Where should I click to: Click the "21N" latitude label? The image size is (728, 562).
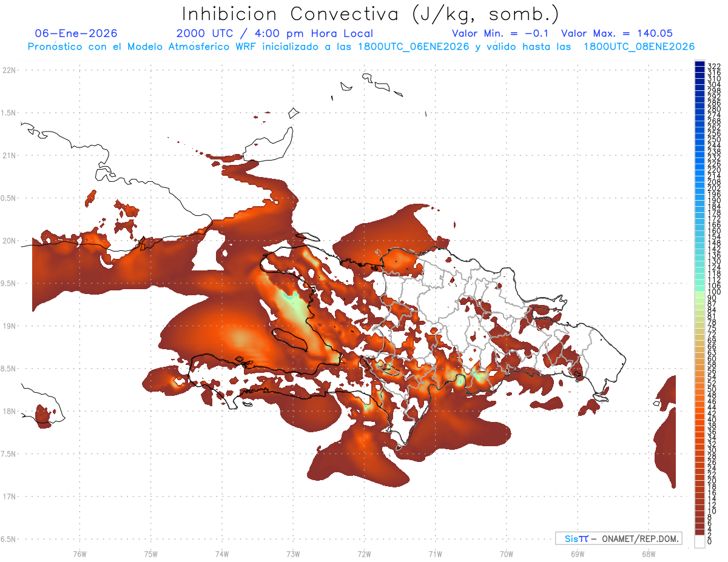[x=10, y=155]
